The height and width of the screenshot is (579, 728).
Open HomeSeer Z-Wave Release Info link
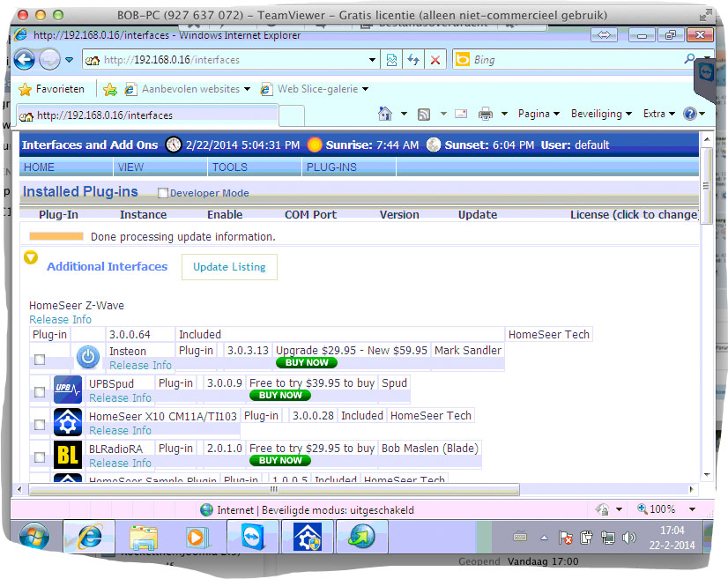click(x=60, y=319)
